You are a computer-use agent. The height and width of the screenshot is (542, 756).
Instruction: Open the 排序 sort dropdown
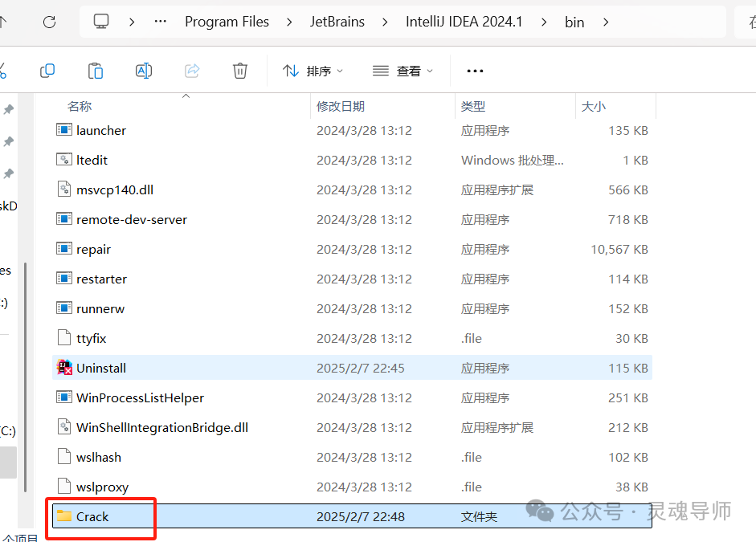313,71
